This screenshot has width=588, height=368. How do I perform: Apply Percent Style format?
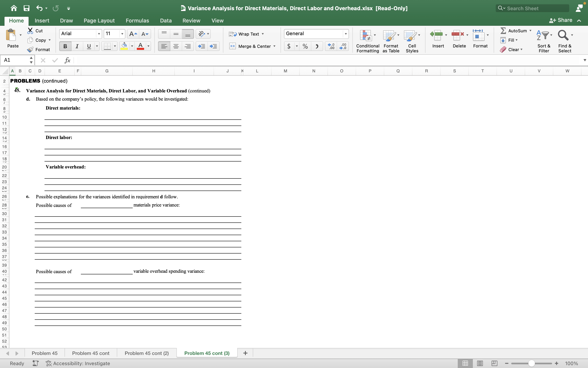(x=305, y=46)
